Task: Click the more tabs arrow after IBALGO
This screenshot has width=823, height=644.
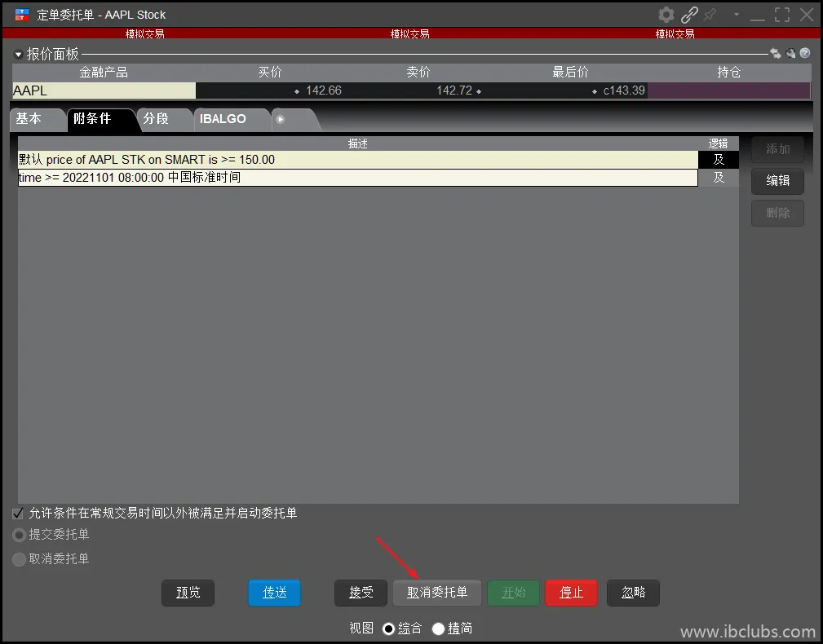Action: [281, 119]
